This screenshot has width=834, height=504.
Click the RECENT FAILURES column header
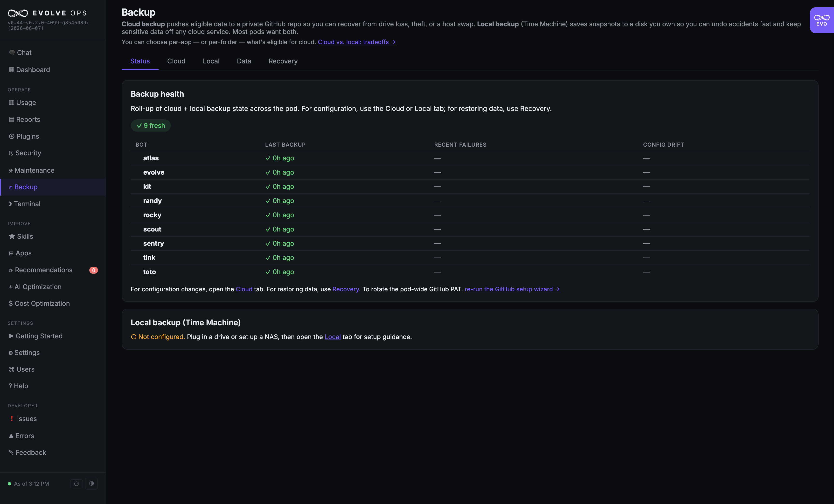pos(460,144)
